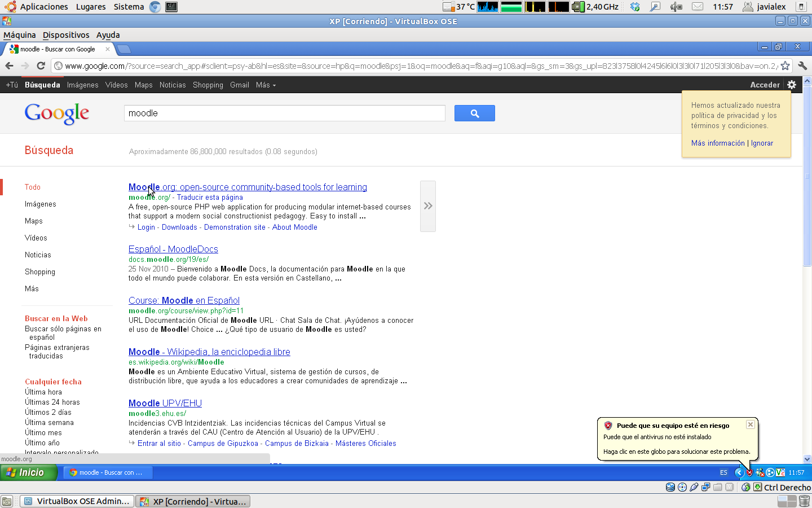The image size is (812, 508).
Task: Click the page's vertical scrollbar
Action: coord(807,176)
